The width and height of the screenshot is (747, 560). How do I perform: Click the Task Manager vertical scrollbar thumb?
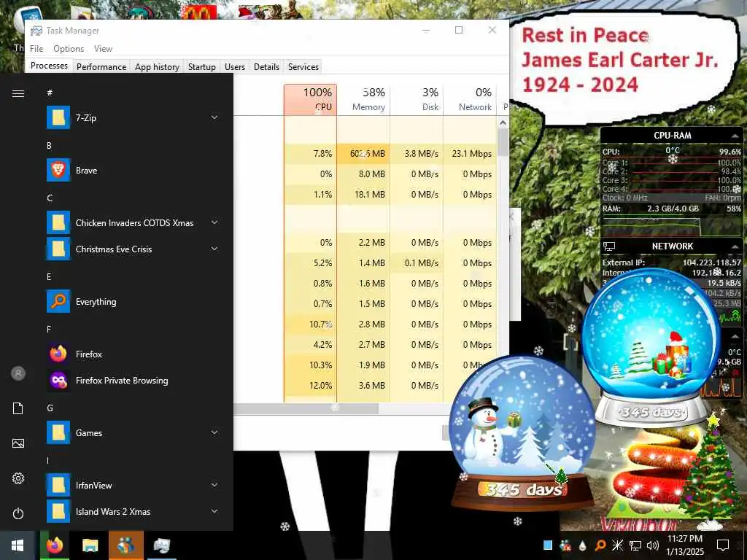503,142
